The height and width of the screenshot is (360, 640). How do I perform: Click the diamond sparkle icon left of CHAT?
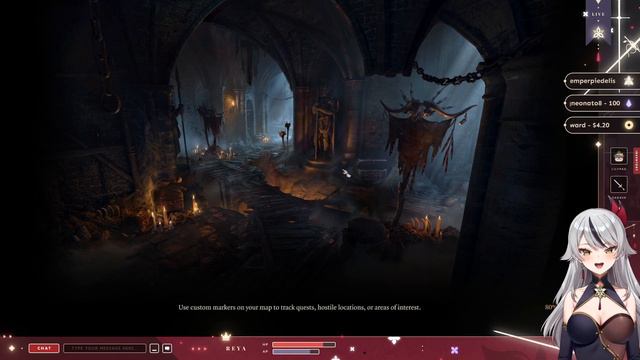12,348
